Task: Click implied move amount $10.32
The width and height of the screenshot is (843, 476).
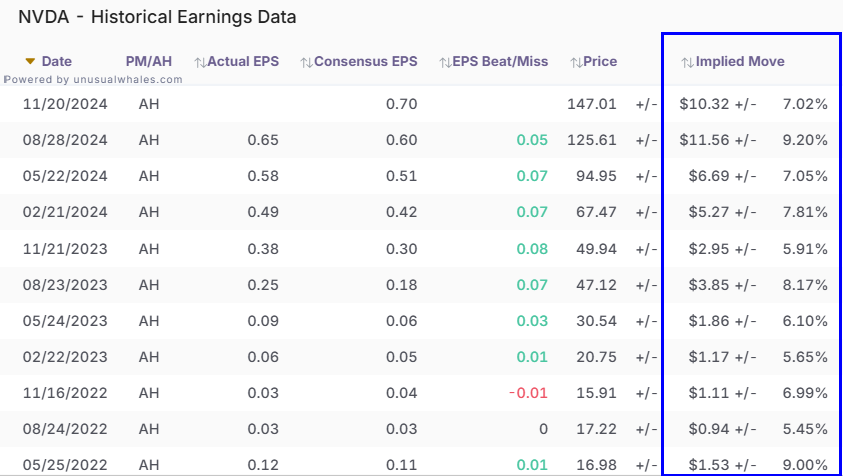Action: 704,104
